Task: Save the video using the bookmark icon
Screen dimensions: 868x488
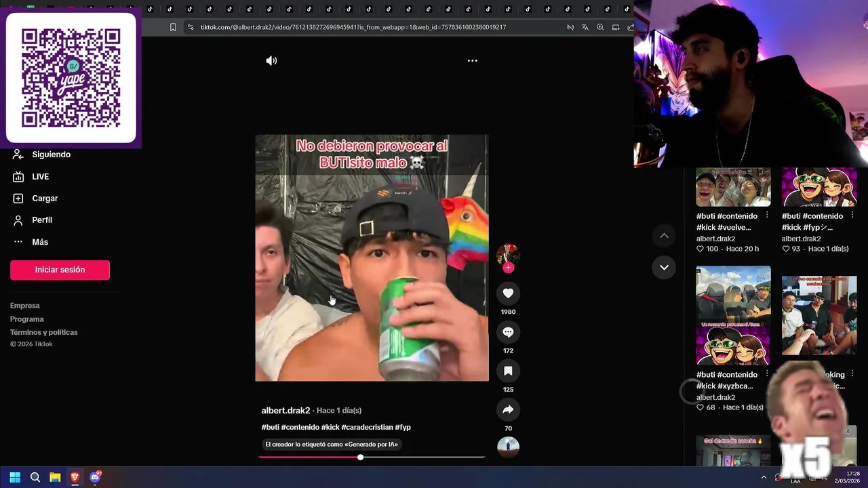Action: click(508, 371)
